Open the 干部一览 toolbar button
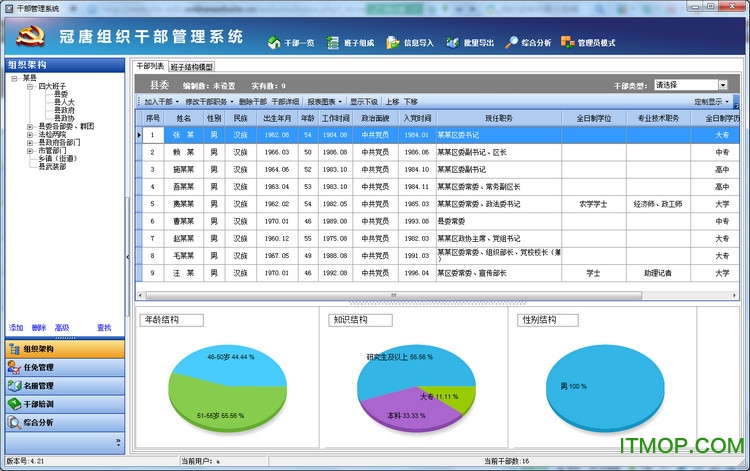This screenshot has height=471, width=750. 291,43
